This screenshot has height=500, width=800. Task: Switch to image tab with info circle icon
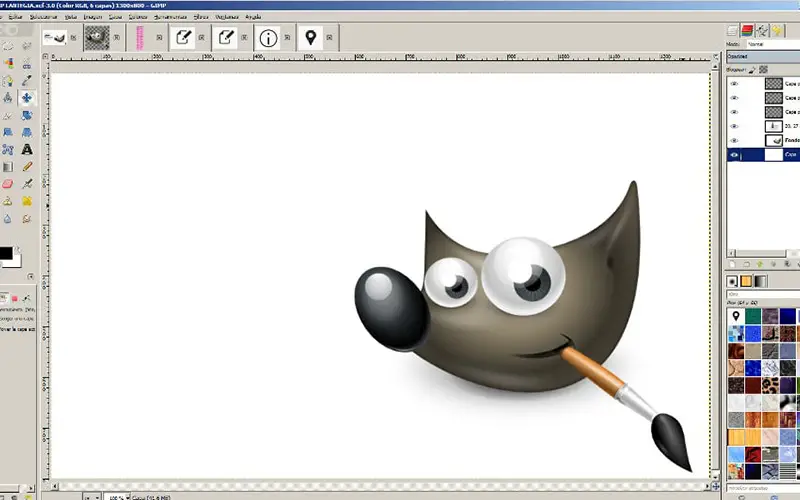[268, 38]
